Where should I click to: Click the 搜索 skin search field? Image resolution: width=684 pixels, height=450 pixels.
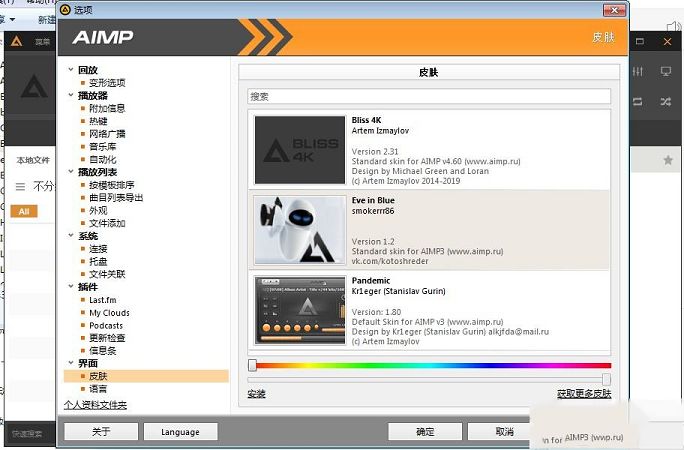coord(429,96)
